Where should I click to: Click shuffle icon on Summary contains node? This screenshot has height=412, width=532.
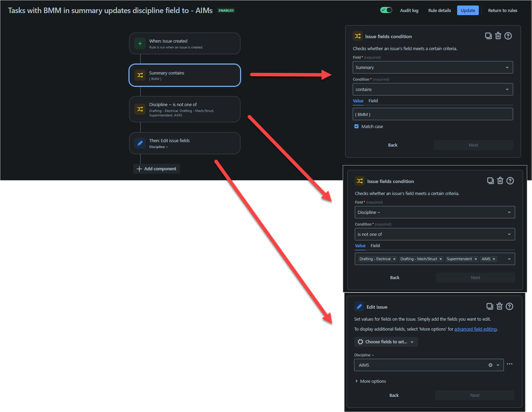[140, 75]
